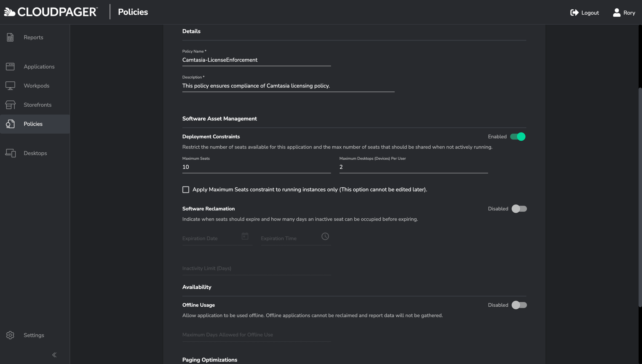Open the Expiration Time clock icon
Viewport: 642px width, 364px height.
tap(325, 236)
